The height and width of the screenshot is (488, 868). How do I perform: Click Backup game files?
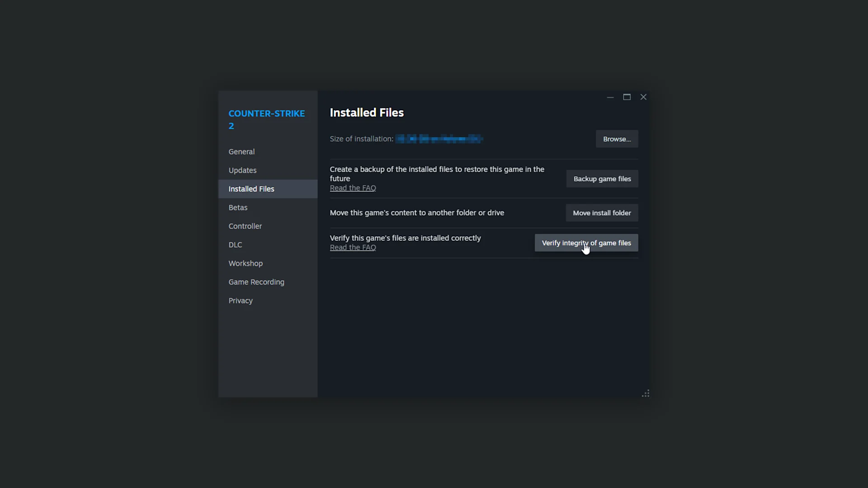[x=602, y=178]
